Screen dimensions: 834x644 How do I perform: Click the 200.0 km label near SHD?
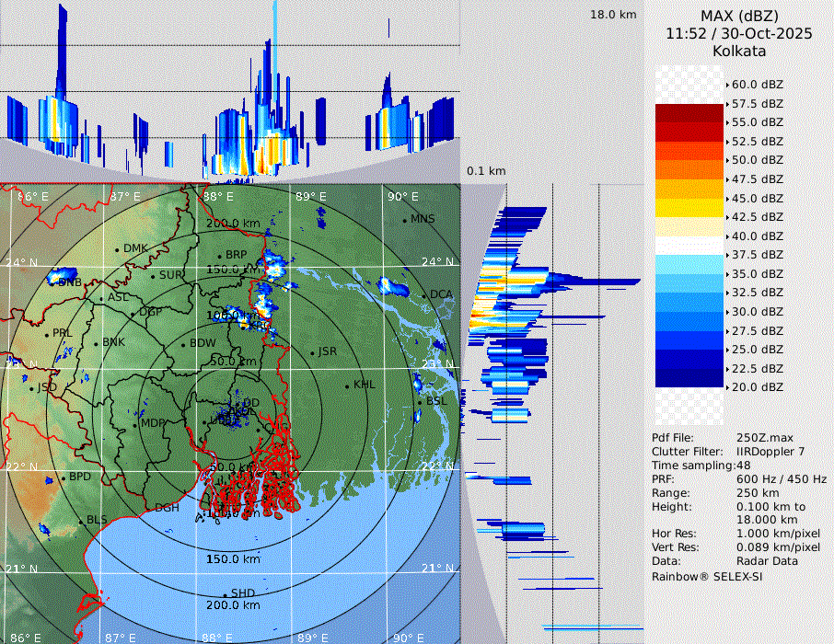coord(232,605)
